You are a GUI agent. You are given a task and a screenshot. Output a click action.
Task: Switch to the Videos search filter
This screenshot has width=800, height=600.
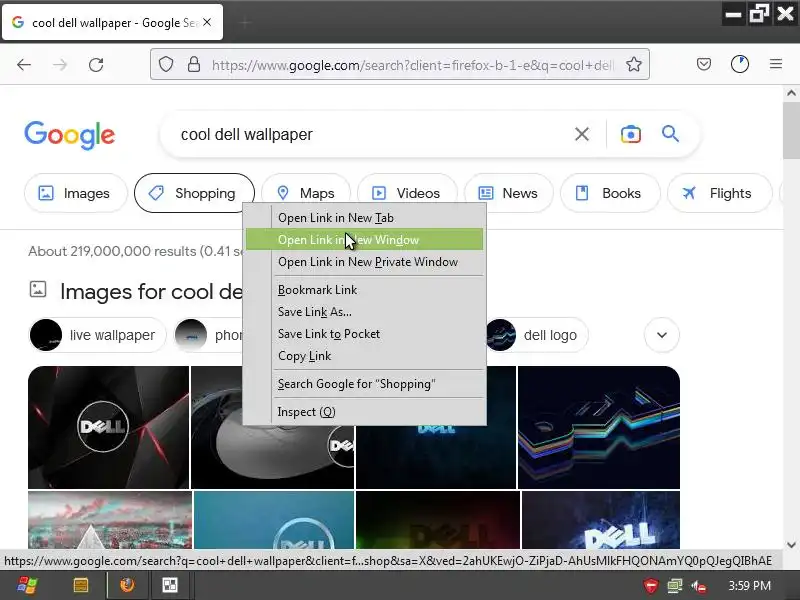pyautogui.click(x=408, y=193)
